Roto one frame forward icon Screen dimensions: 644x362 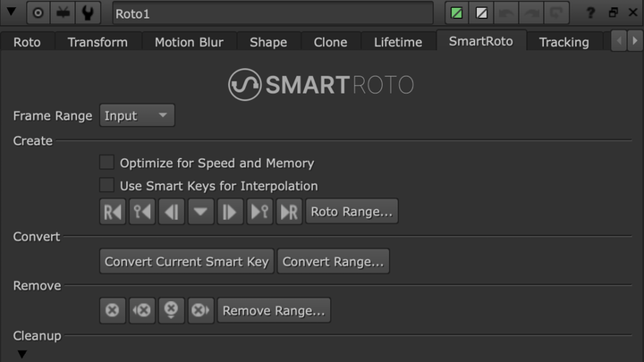[x=230, y=212]
